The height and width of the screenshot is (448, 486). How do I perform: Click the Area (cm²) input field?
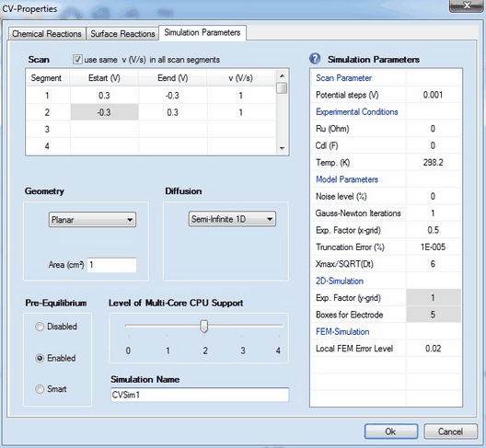[112, 265]
